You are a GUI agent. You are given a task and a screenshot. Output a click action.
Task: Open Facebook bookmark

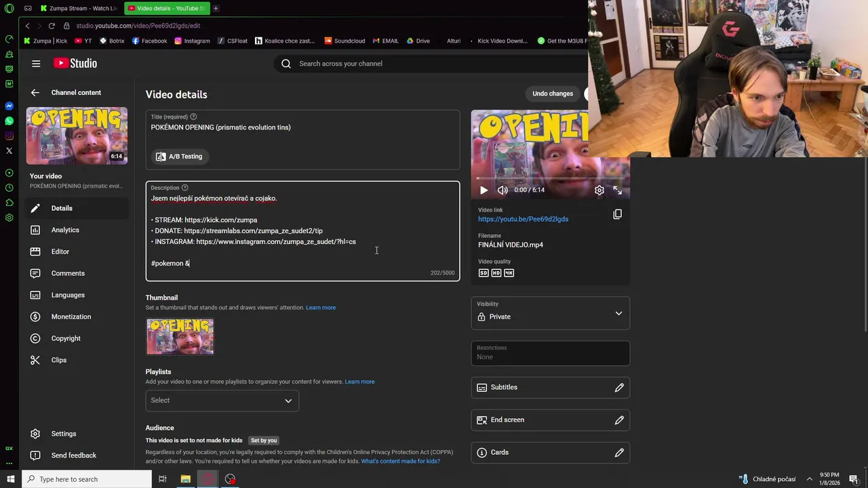[x=149, y=41]
